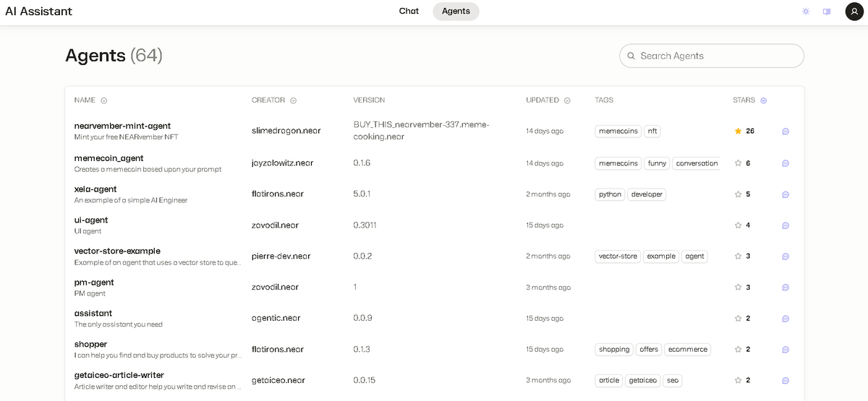Star the pm-agent

click(x=738, y=288)
